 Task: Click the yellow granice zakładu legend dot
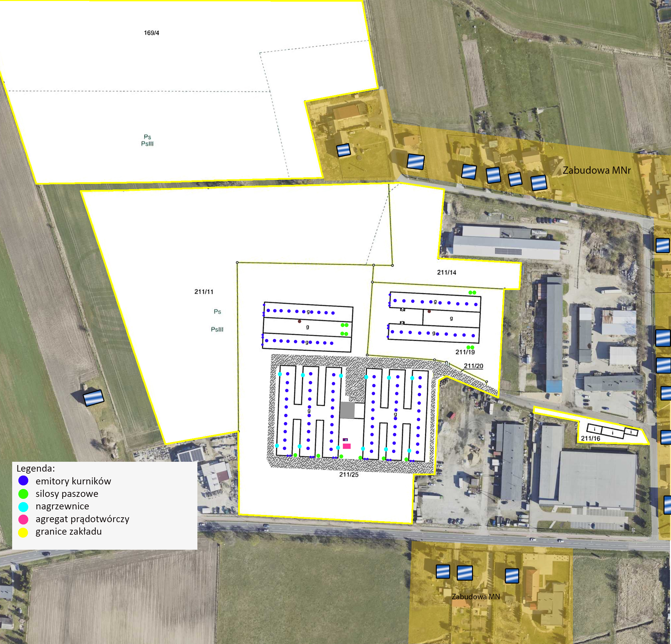coord(23,532)
